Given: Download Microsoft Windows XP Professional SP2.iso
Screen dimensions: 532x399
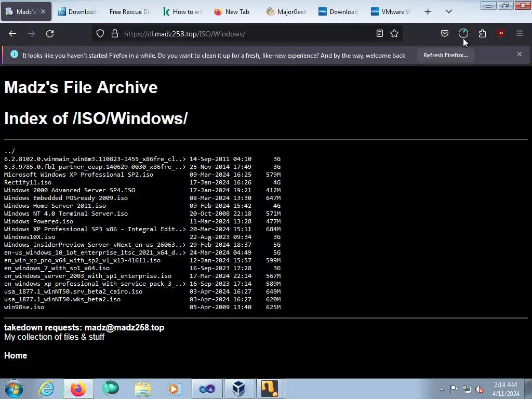Looking at the screenshot, I should click(x=79, y=175).
